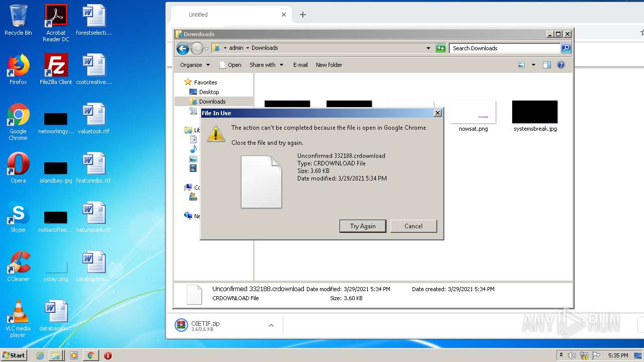
Task: Click Open in the Explorer toolbar
Action: 230,65
